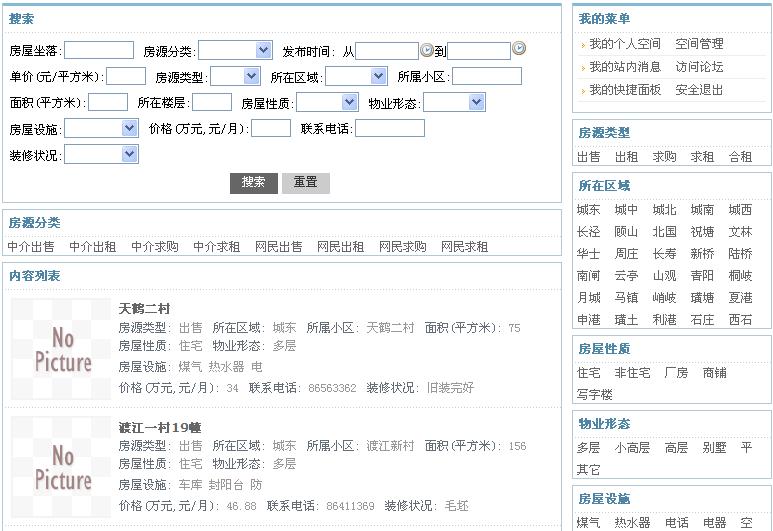Select 商铺 property nature link
This screenshot has height=531, width=773.
715,373
